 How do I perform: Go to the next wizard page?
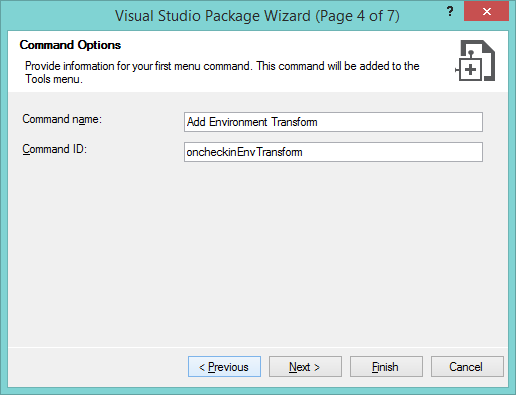pyautogui.click(x=305, y=367)
